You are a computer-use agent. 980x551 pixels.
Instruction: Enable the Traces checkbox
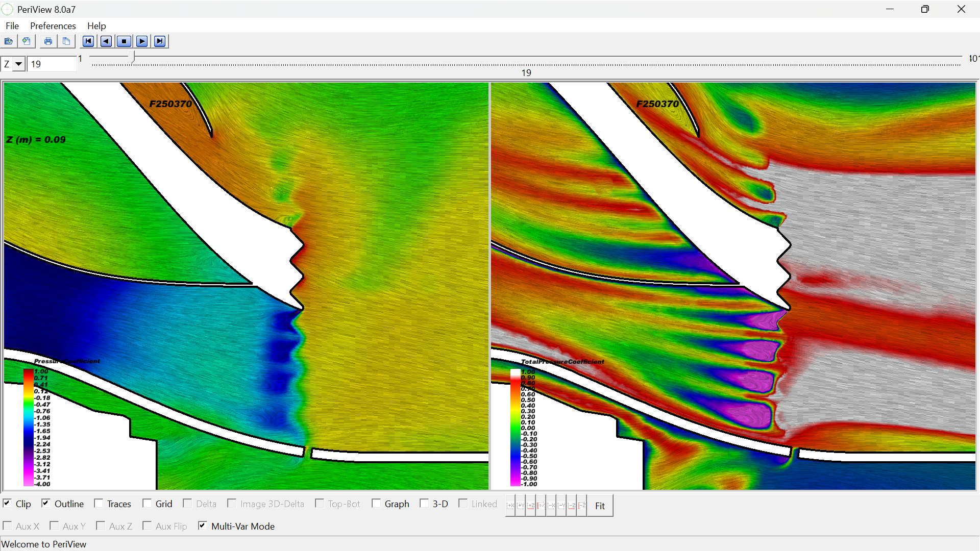99,504
